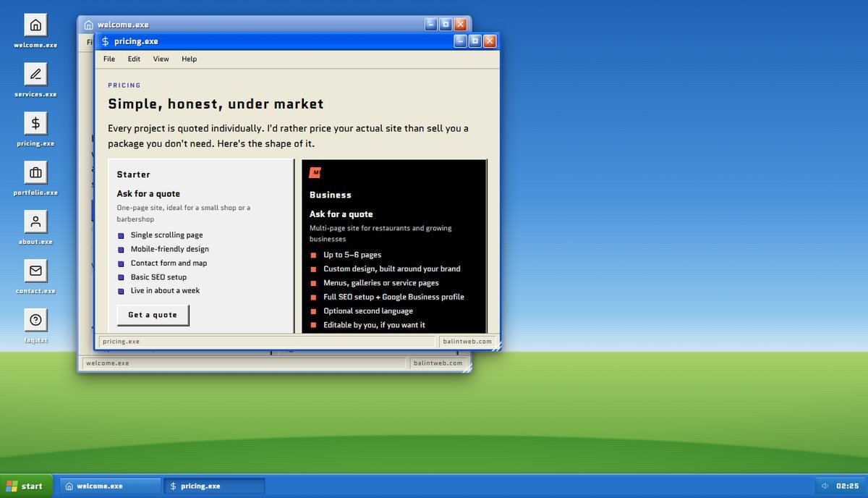Click the 'Every project is quoted individually' paragraph
Image resolution: width=868 pixels, height=498 pixels.
click(x=288, y=136)
